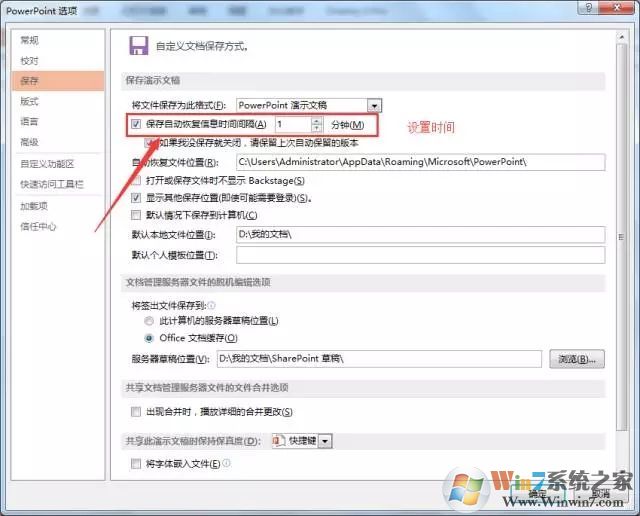Open the 加载项 category
Viewport: 640px width, 516px height.
coord(34,206)
